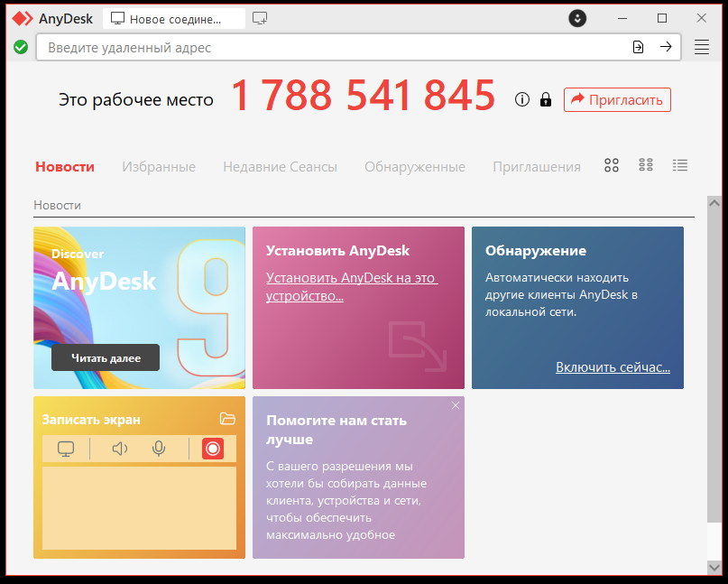Open the hamburger main menu
This screenshot has height=584, width=728.
(x=702, y=47)
